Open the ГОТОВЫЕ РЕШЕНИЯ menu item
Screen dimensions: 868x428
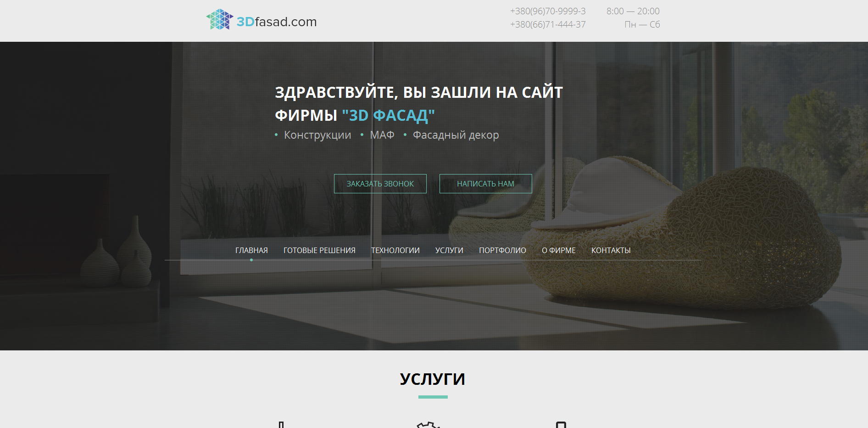(319, 250)
